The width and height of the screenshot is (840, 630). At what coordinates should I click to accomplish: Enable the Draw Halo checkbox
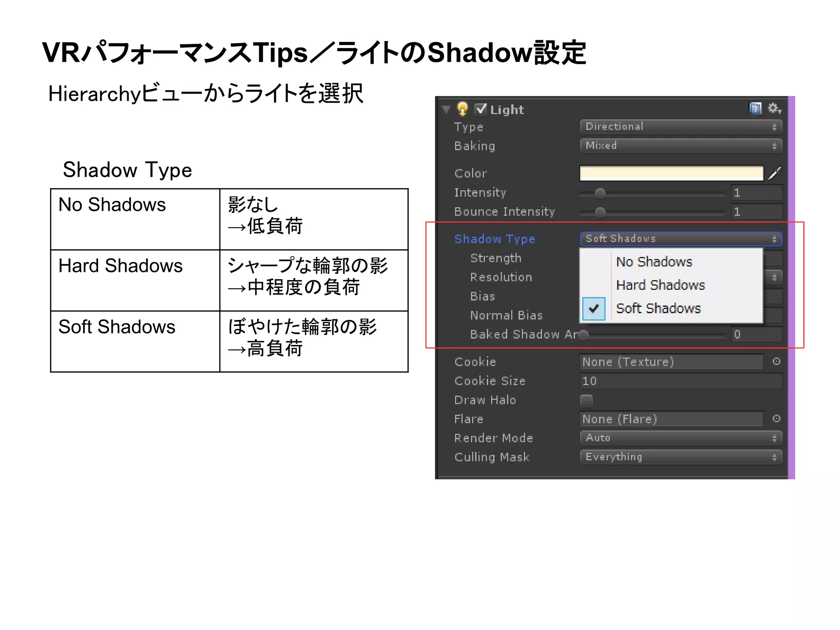[x=587, y=400]
